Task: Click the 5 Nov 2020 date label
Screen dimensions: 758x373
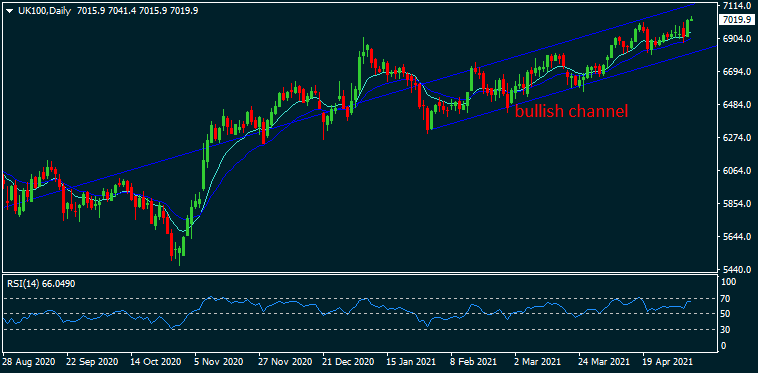Action: point(220,361)
